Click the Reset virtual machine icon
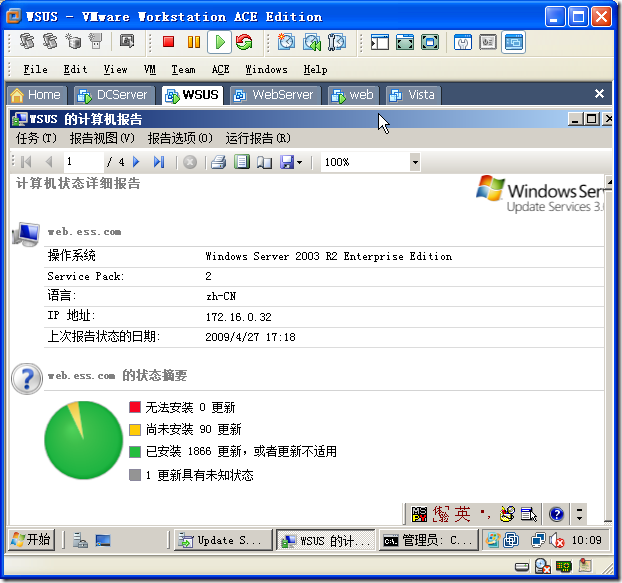Viewport: 622px width, 583px height. [244, 42]
